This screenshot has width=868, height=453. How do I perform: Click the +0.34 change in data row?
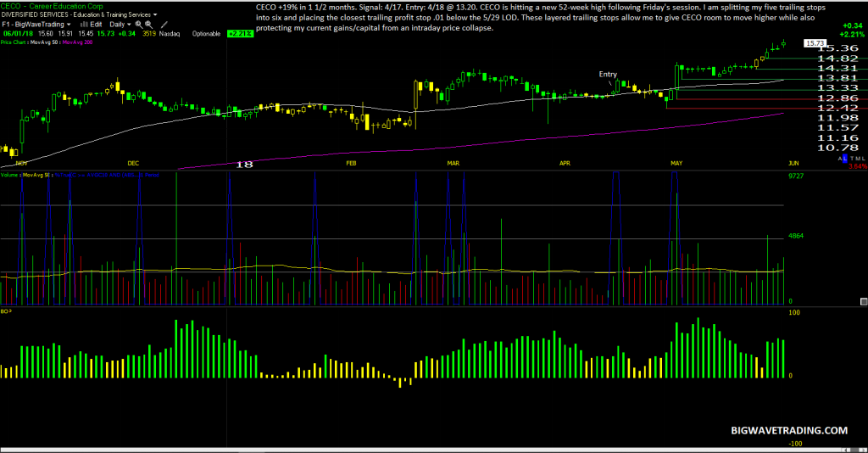pyautogui.click(x=127, y=34)
